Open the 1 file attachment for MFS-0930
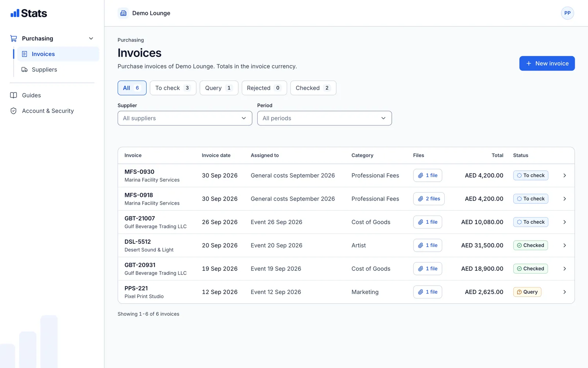 pos(427,176)
